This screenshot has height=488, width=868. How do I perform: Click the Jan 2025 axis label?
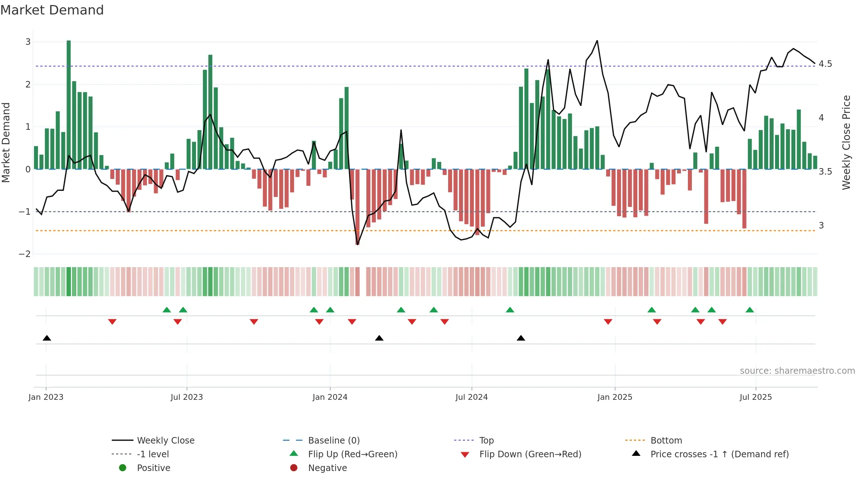(615, 397)
